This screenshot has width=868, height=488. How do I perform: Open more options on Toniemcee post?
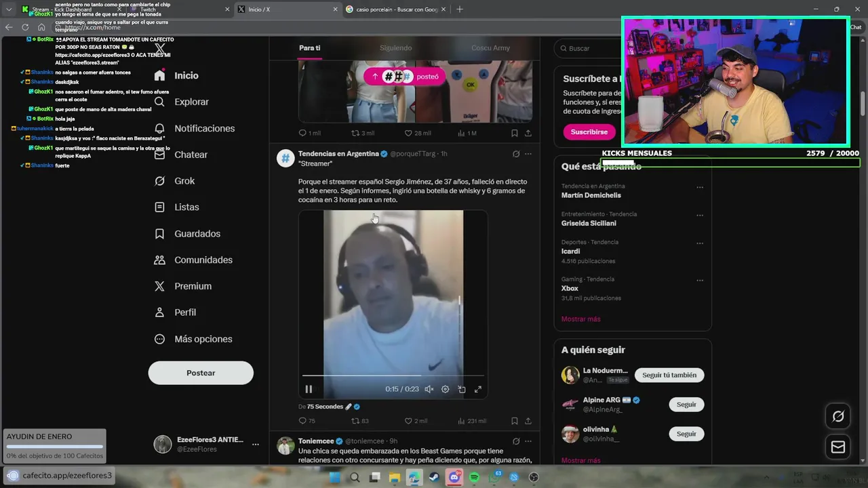click(528, 441)
